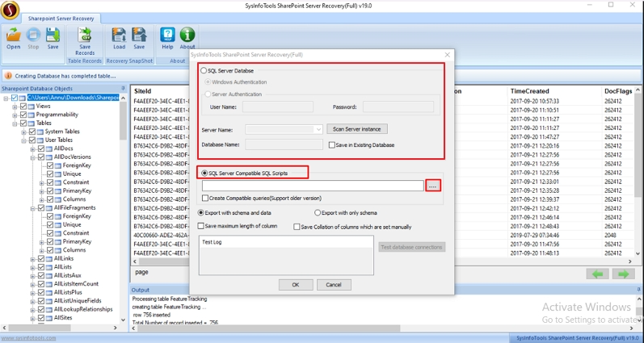Open the About info icon
Viewport: 644px width, 343px height.
[x=187, y=36]
